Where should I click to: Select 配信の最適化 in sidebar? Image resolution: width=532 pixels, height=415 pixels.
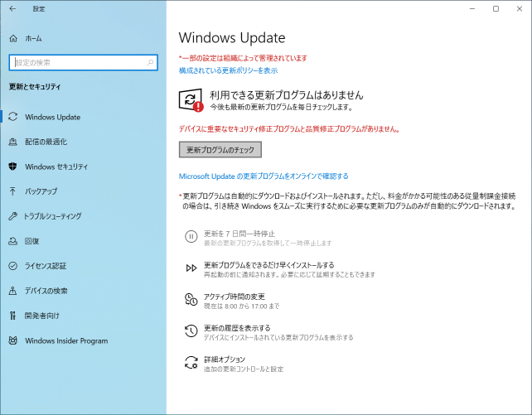(x=46, y=142)
